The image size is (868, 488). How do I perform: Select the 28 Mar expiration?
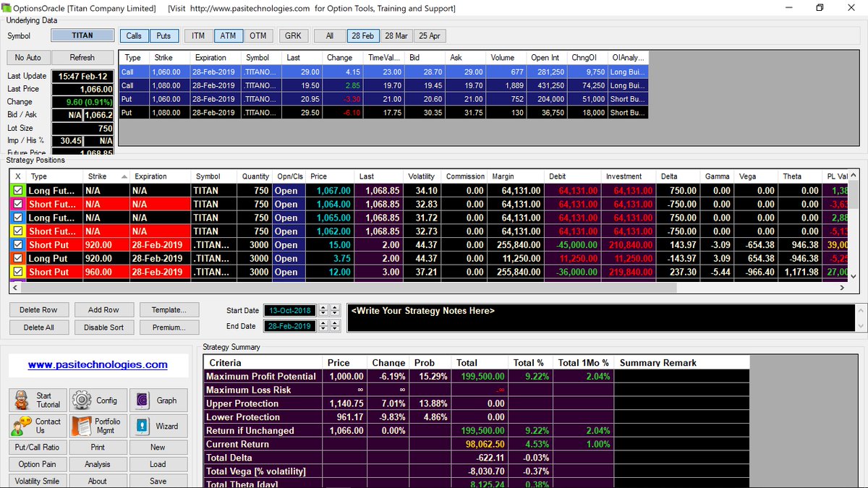click(x=396, y=35)
